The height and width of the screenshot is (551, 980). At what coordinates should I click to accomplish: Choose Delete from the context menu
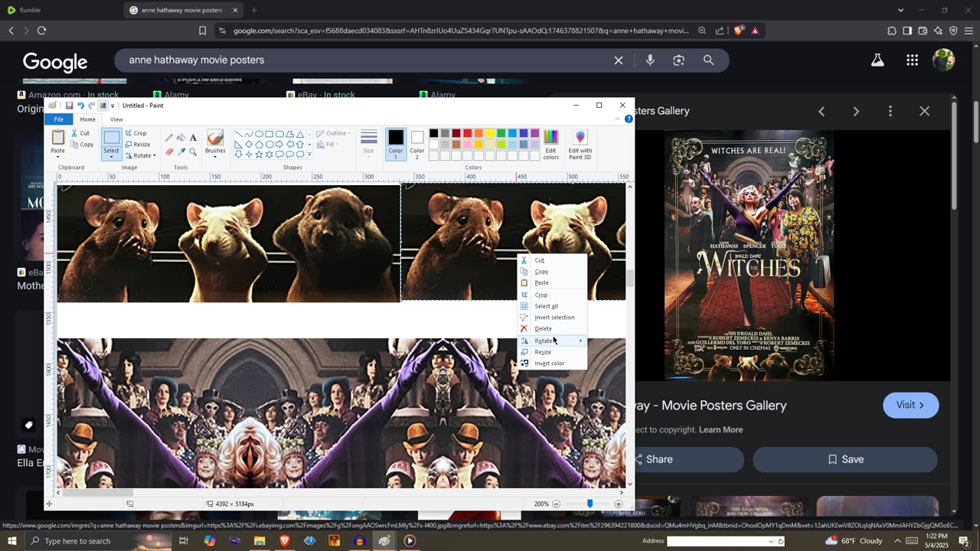(x=552, y=328)
